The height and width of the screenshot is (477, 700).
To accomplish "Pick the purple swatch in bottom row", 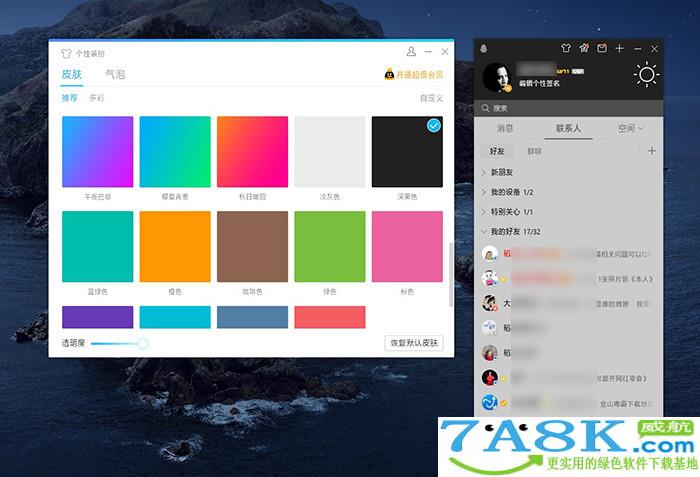I will (x=97, y=317).
